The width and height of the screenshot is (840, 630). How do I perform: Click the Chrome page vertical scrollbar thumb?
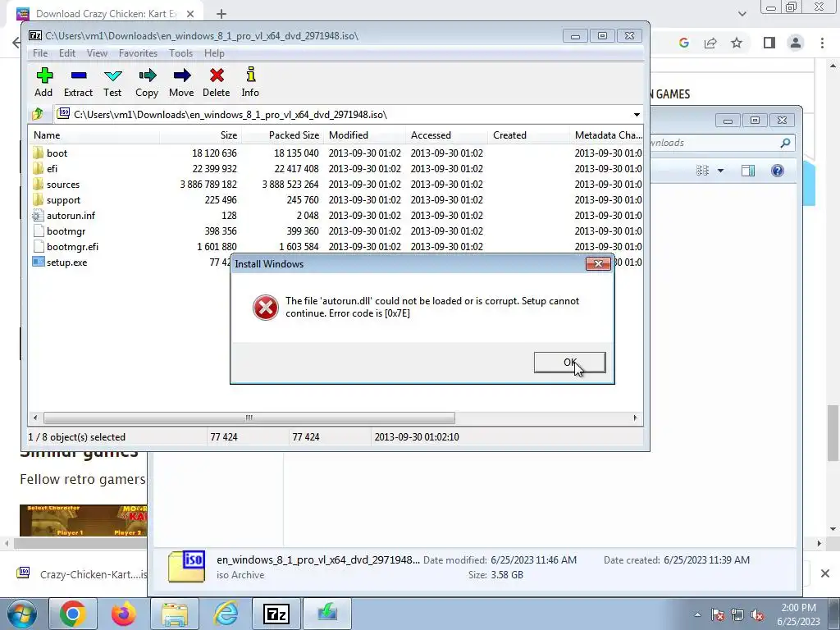[833, 433]
